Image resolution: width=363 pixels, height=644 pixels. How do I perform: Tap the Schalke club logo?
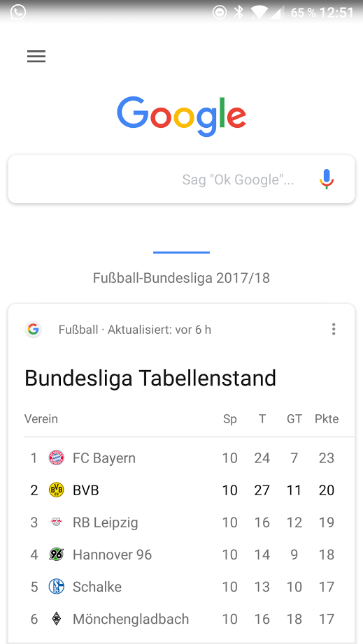tap(57, 587)
